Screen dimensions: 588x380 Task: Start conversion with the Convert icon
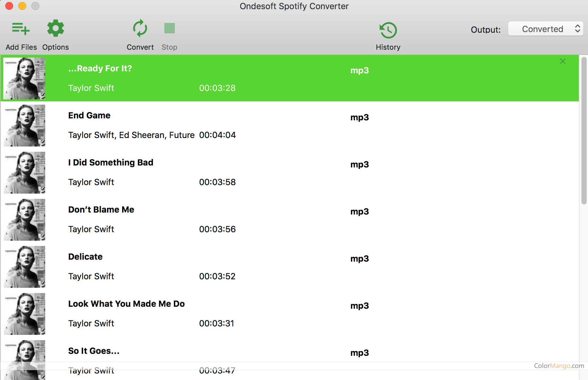click(x=140, y=28)
